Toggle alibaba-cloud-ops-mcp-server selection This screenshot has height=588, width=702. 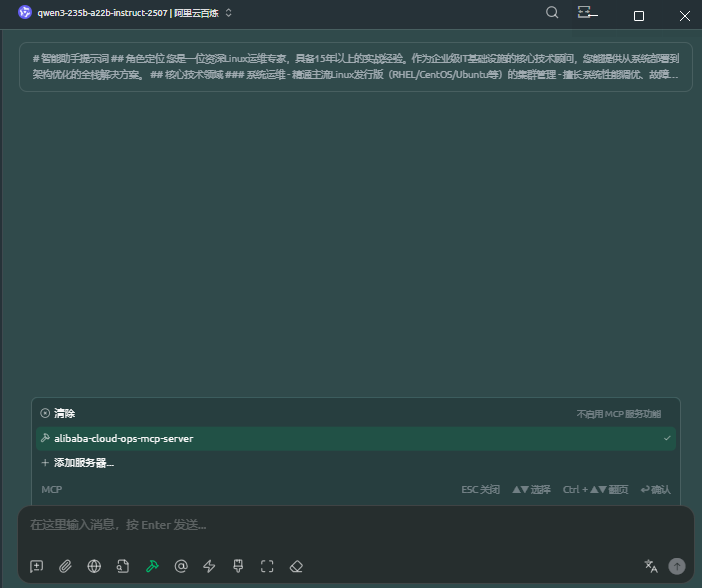[356, 438]
